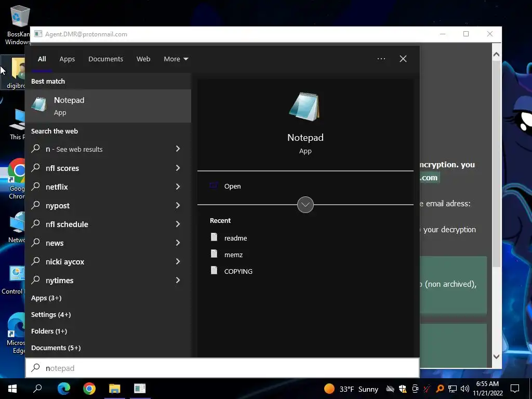Switch to the Web search tab
Screen dimensions: 532x399
[x=143, y=59]
